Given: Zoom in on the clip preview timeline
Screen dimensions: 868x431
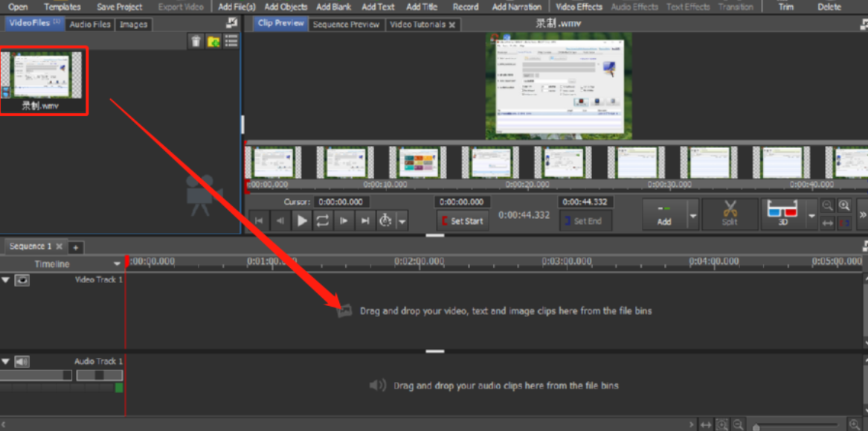Looking at the screenshot, I should pos(844,206).
